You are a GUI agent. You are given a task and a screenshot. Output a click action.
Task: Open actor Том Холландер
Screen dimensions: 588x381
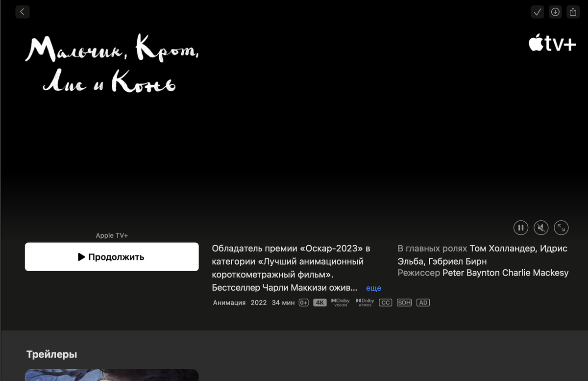click(x=502, y=249)
